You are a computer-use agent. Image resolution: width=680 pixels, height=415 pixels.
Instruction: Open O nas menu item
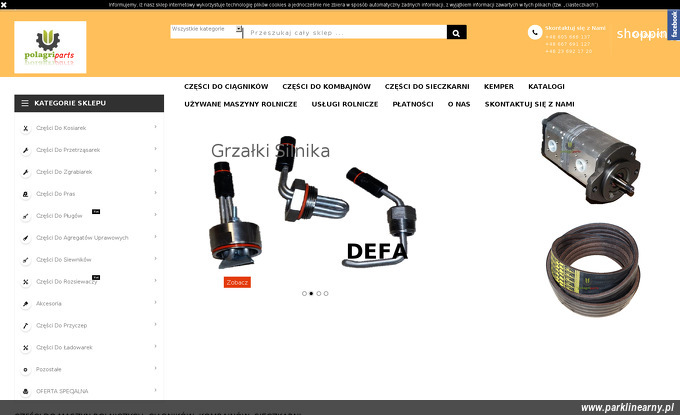tap(459, 105)
